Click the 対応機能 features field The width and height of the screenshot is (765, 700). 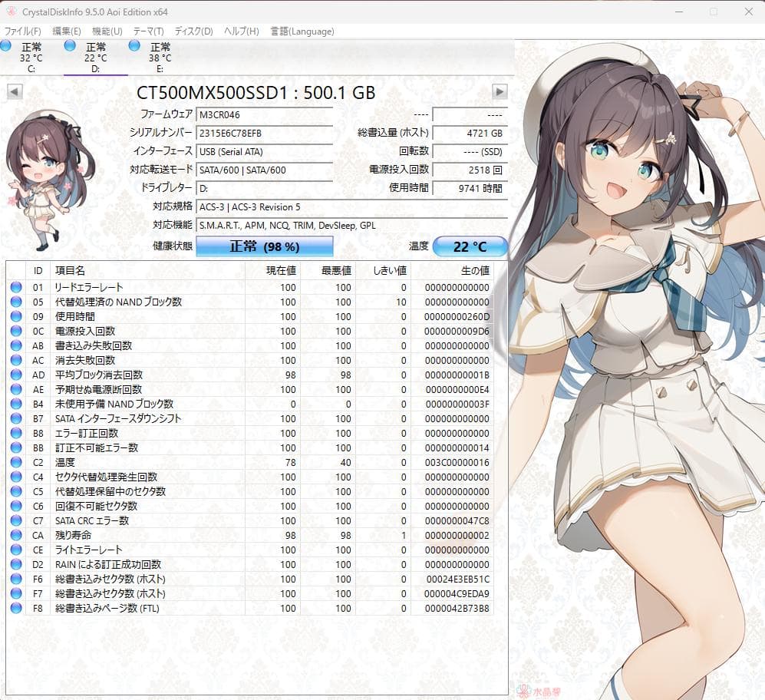coord(351,226)
